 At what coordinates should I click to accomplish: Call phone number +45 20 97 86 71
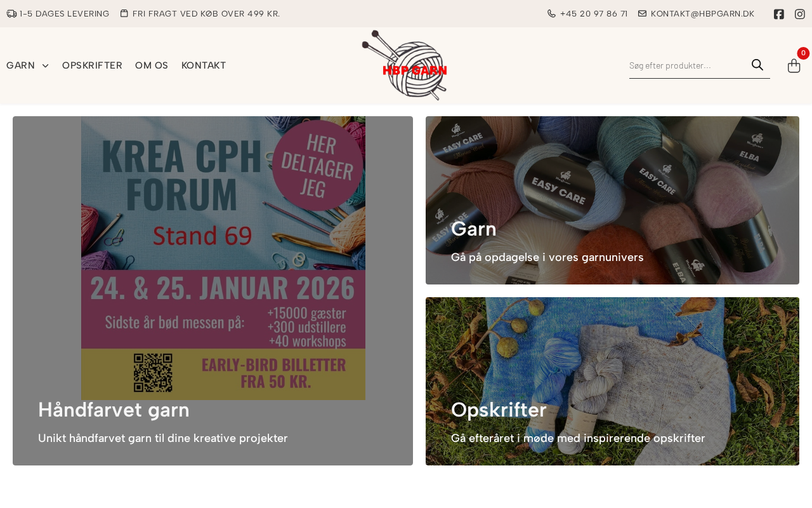click(x=594, y=13)
